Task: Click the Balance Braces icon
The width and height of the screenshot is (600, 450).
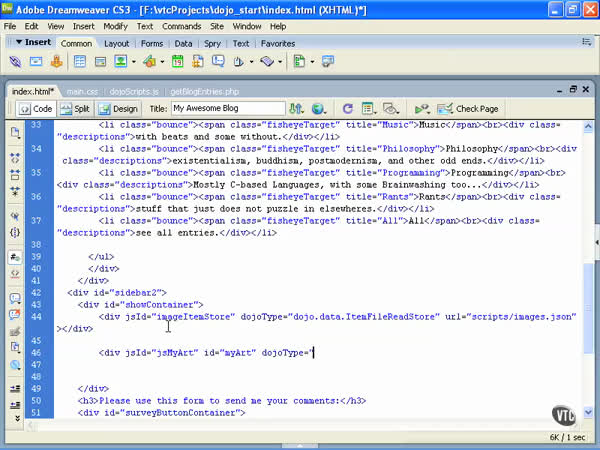Action: (x=15, y=232)
